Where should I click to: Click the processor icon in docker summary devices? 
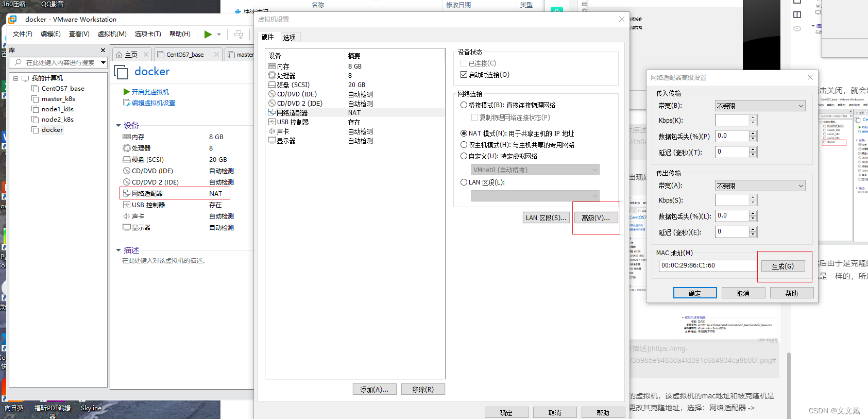[127, 148]
